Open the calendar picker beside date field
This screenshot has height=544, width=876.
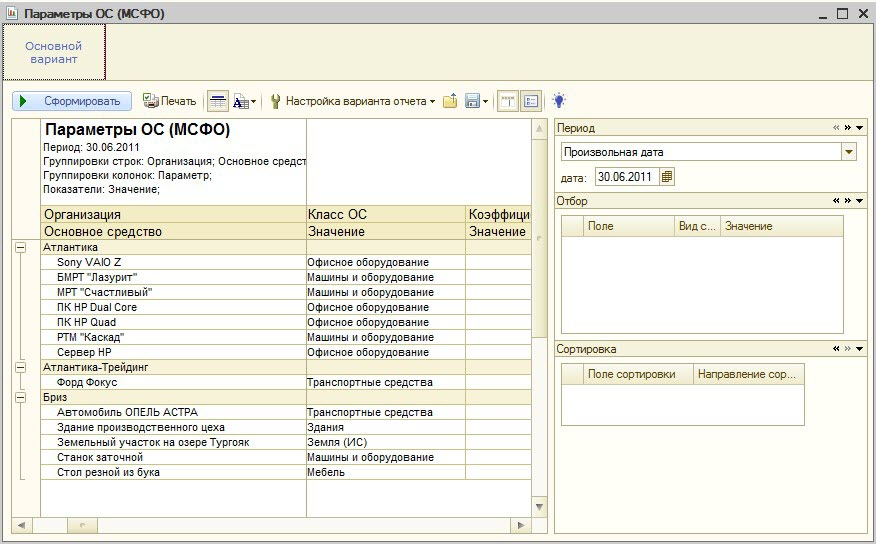click(667, 177)
